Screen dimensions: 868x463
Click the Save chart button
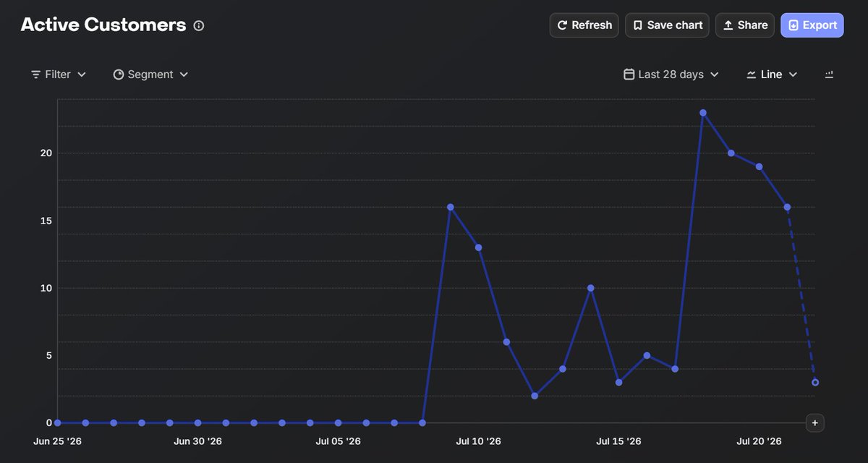tap(667, 25)
